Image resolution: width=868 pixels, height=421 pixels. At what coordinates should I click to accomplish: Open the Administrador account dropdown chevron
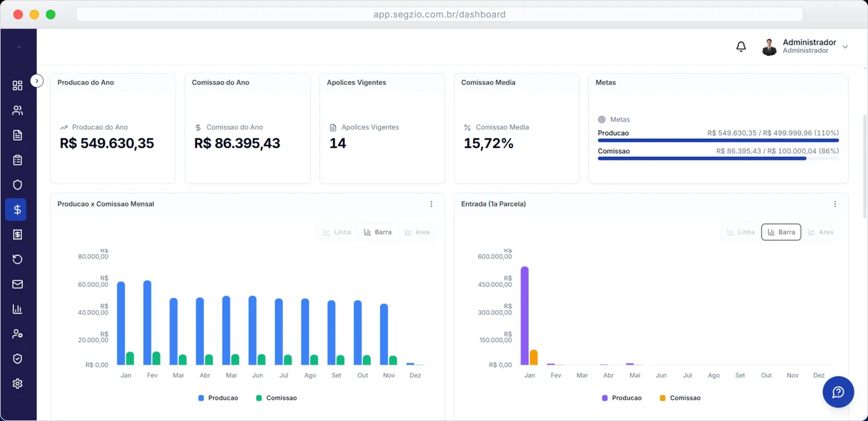[845, 47]
